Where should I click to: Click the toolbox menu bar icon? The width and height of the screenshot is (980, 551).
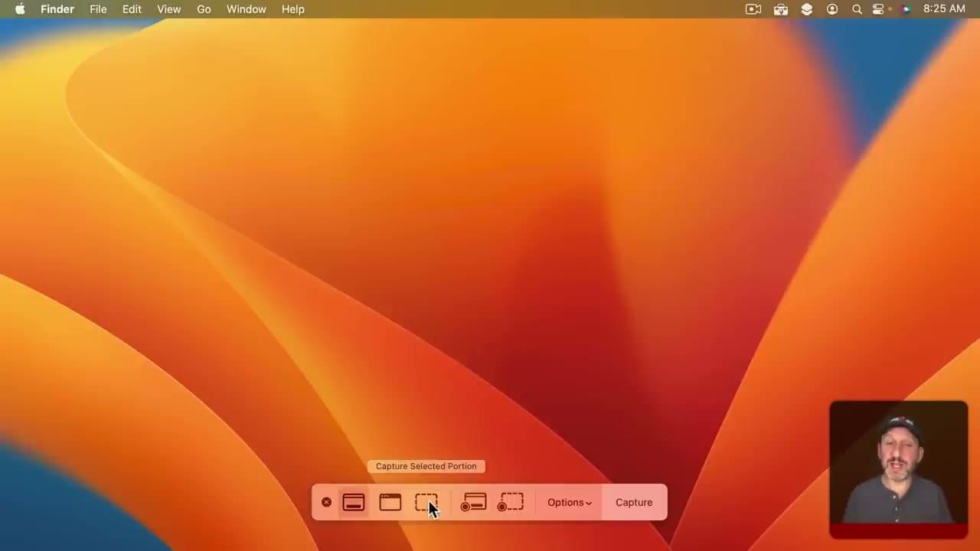pyautogui.click(x=781, y=9)
